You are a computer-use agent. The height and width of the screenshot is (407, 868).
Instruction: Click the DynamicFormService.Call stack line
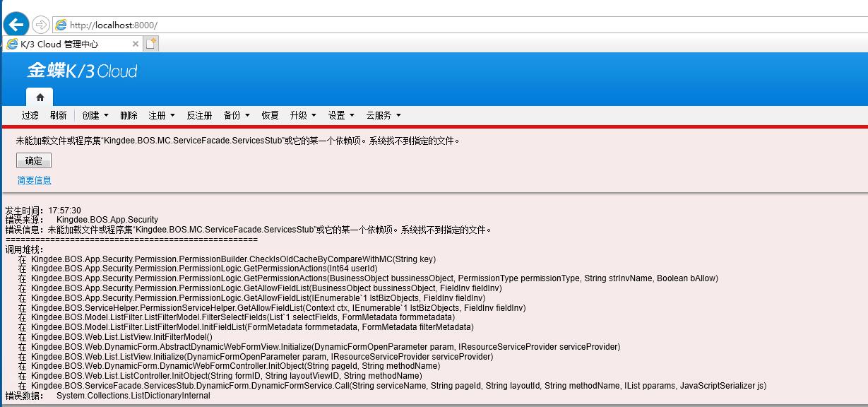coord(392,386)
